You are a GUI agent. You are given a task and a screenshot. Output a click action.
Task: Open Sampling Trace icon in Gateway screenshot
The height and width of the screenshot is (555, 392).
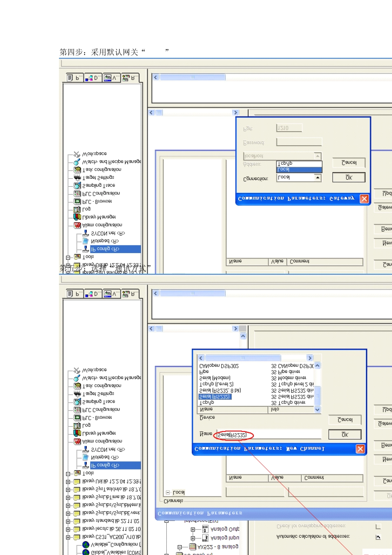[x=77, y=185]
